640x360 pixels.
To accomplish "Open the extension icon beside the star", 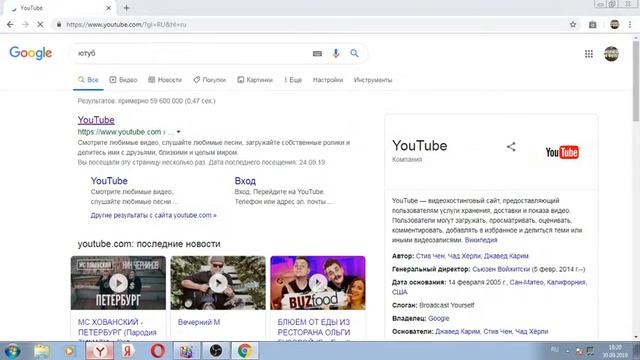I will tap(593, 25).
